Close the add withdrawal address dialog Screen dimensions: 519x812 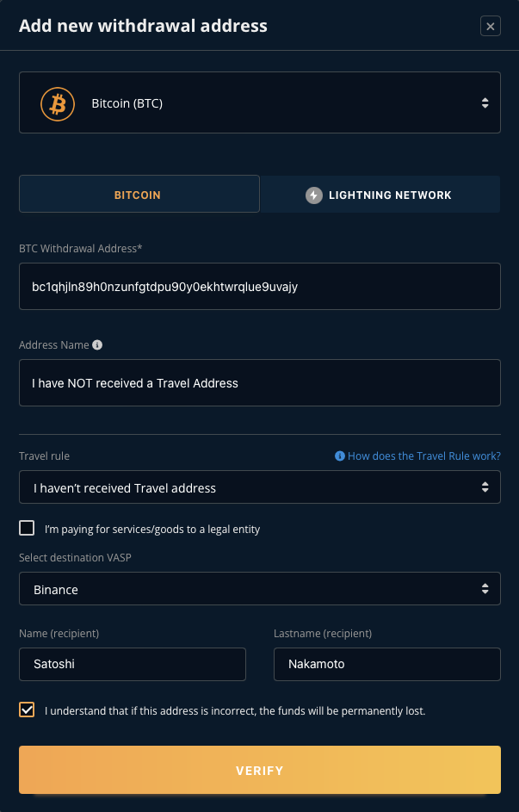[490, 27]
